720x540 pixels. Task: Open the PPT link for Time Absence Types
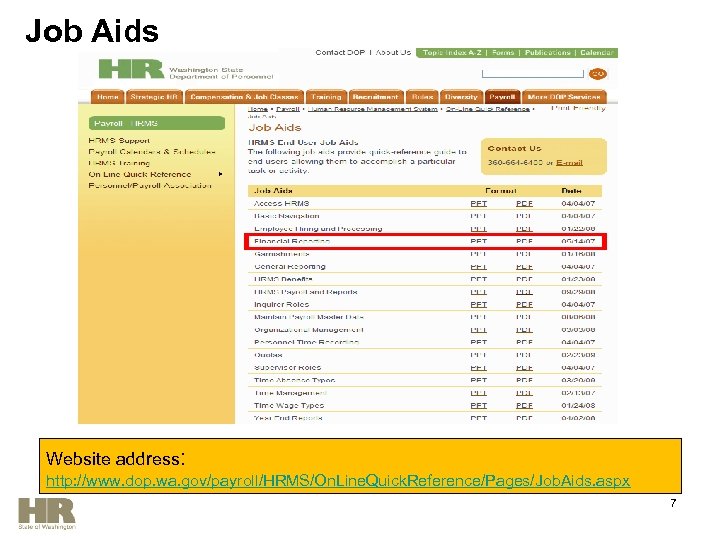(x=478, y=380)
